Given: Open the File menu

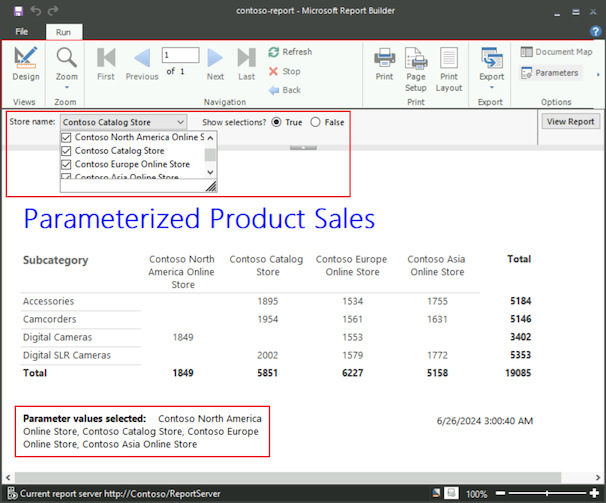Looking at the screenshot, I should coord(22,32).
